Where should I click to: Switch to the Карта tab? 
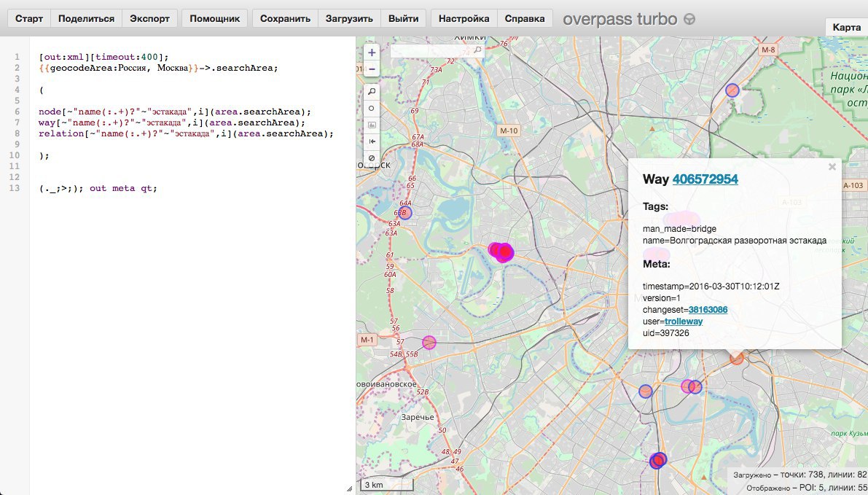[x=846, y=27]
